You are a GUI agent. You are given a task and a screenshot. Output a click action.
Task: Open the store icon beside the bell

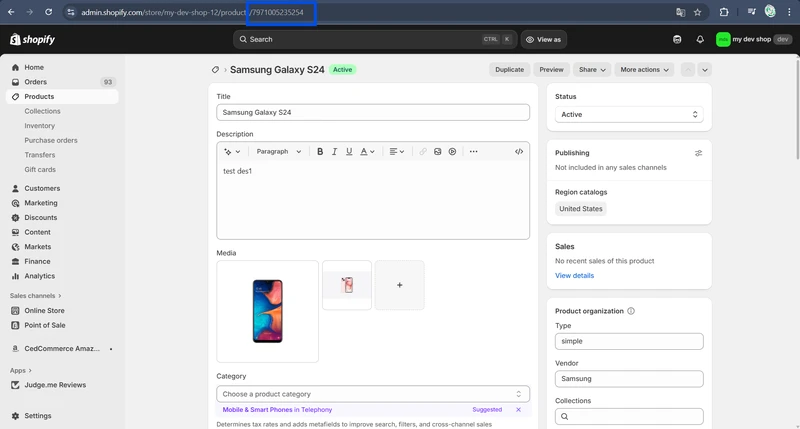point(677,39)
